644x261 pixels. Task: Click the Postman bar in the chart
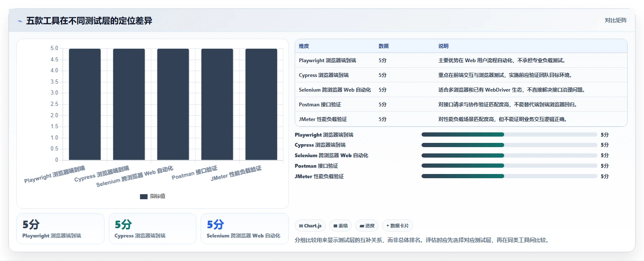pos(217,104)
